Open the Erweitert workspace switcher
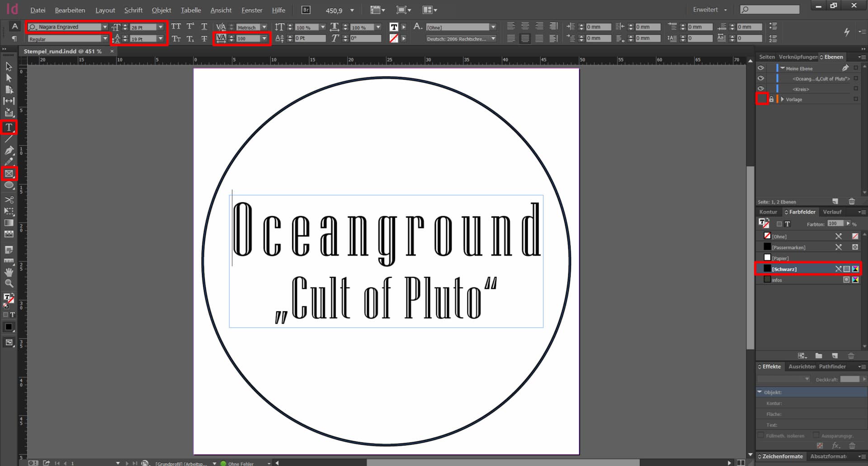868x466 pixels. (x=710, y=10)
